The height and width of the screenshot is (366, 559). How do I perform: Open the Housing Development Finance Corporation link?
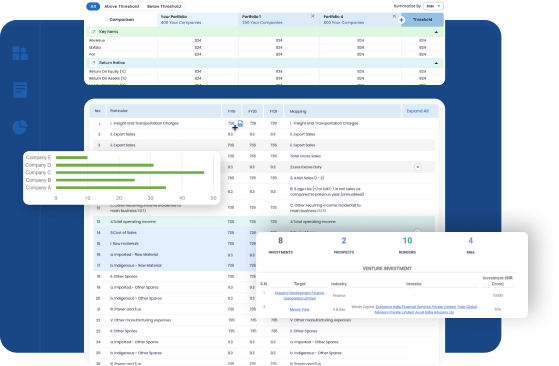pyautogui.click(x=299, y=295)
